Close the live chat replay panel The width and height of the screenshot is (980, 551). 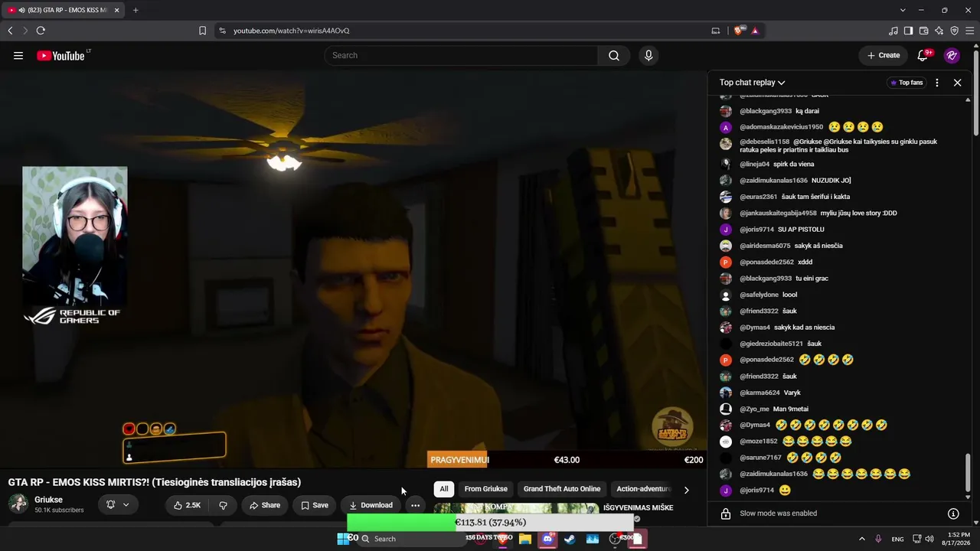957,83
